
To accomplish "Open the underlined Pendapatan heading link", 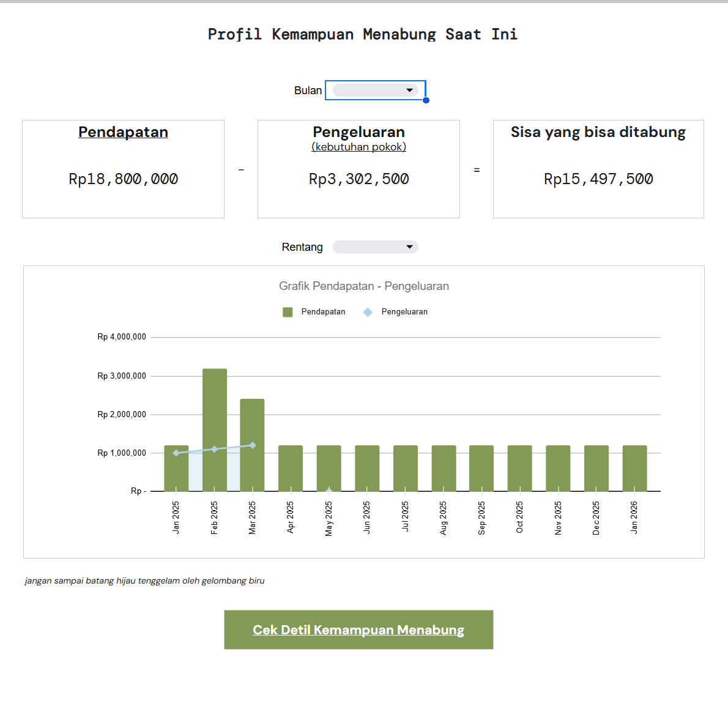I will pos(123,132).
